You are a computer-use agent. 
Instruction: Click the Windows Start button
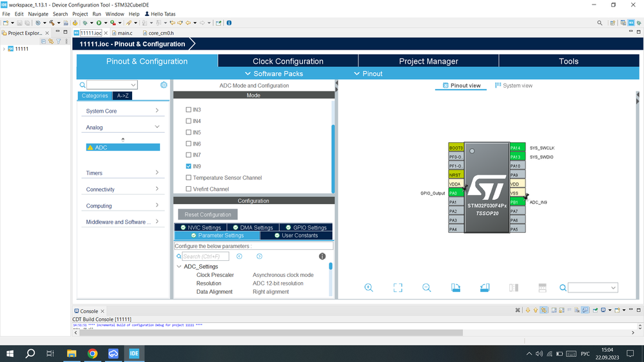(x=10, y=354)
